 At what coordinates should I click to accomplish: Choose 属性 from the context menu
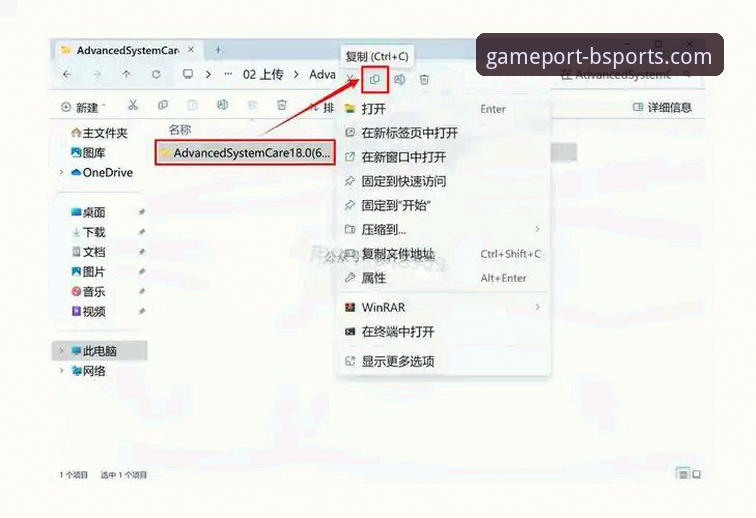tap(444, 278)
